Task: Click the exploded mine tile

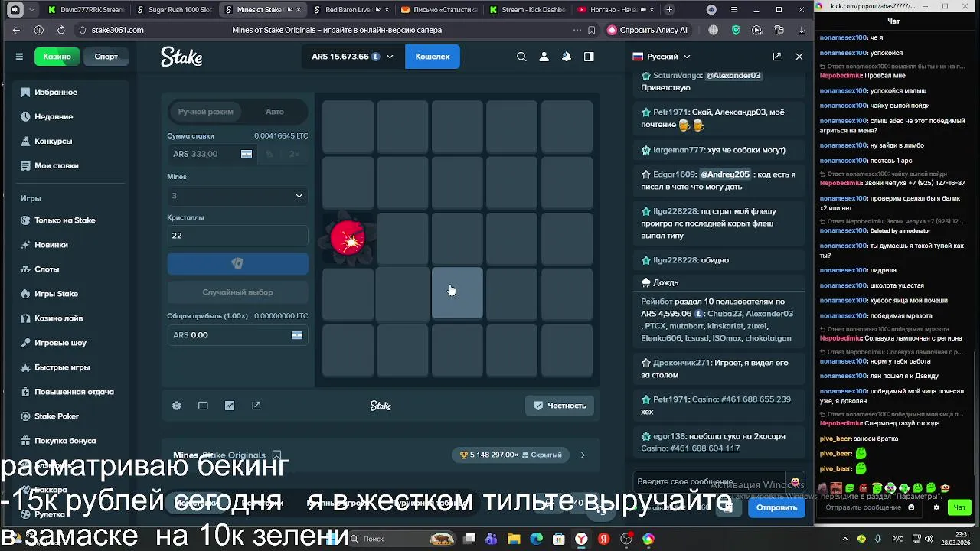Action: click(x=348, y=238)
